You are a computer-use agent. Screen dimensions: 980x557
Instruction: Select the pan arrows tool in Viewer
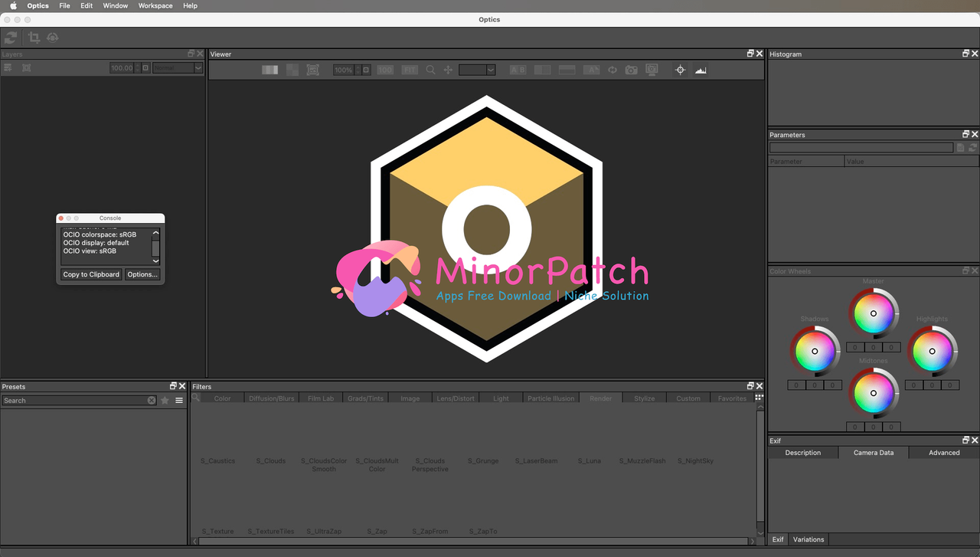point(449,70)
